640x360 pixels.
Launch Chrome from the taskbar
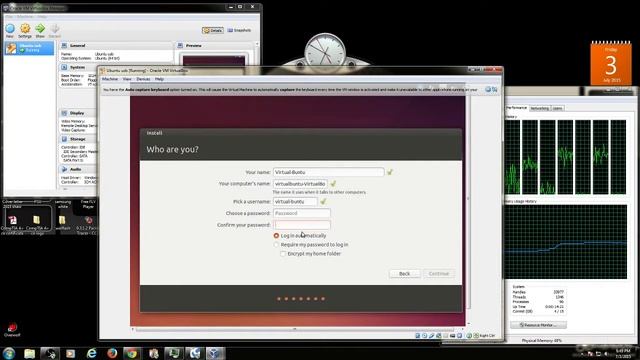coord(132,353)
